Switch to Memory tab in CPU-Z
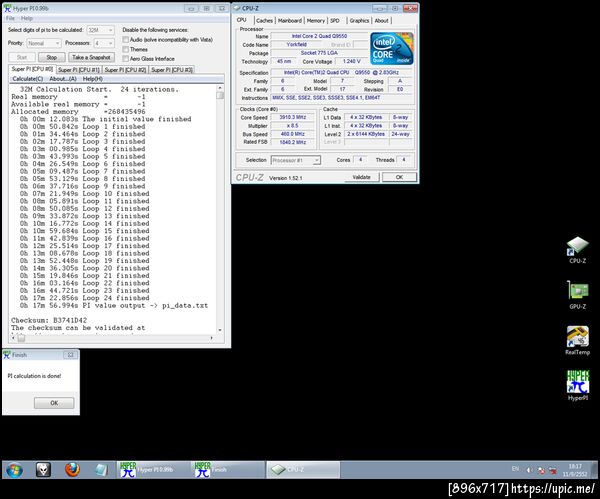Viewport: 600px width, 499px height. coord(316,21)
